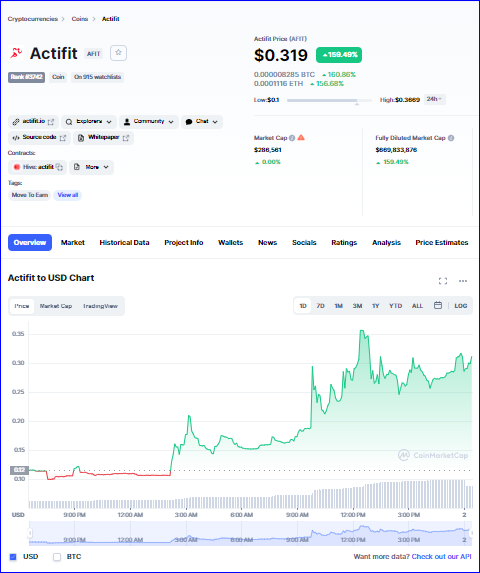Open the 24h low/high period dropdown
This screenshot has width=480, height=573.
pyautogui.click(x=434, y=99)
